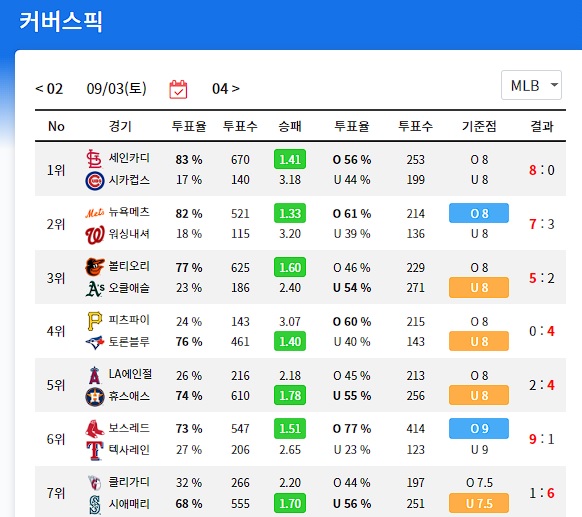Viewport: 582px width, 517px height.
Task: Select the orange U 7.5 badge
Action: [479, 503]
